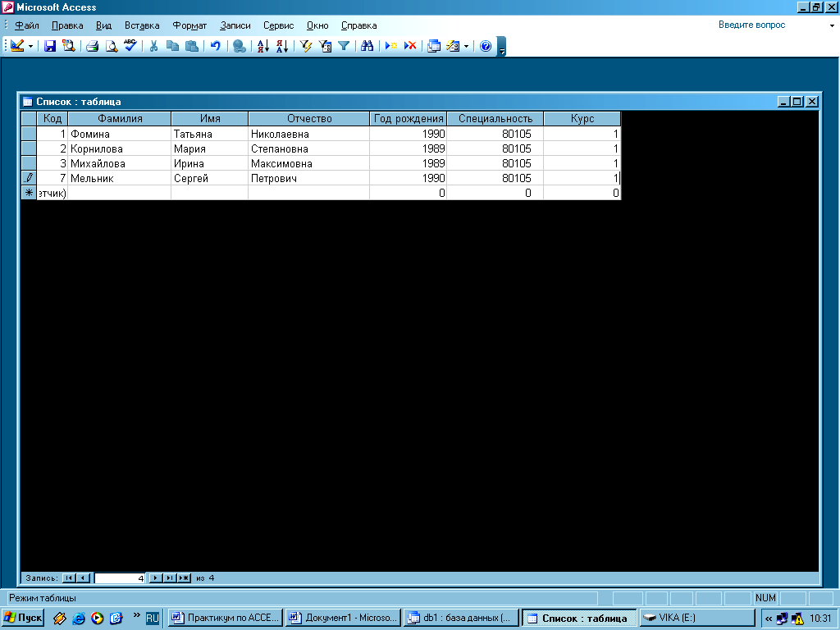The height and width of the screenshot is (630, 840).
Task: Open Print Preview from the toolbar
Action: click(111, 46)
